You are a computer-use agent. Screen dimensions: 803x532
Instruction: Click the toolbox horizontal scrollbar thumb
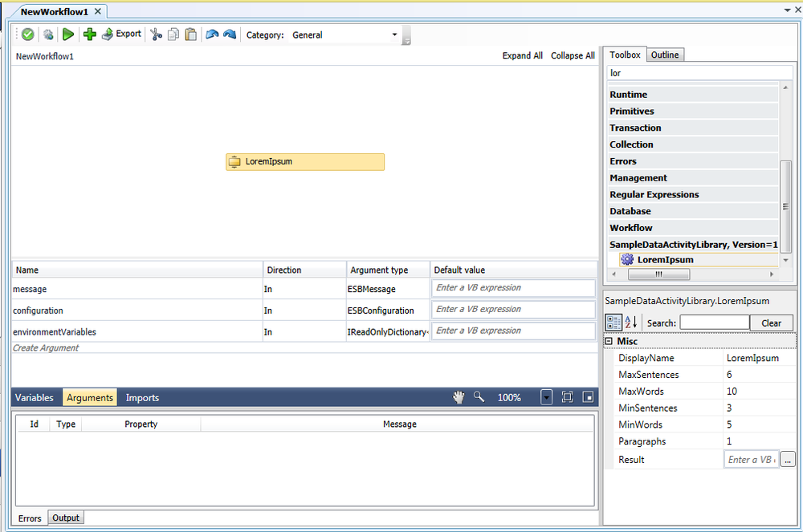click(x=658, y=274)
